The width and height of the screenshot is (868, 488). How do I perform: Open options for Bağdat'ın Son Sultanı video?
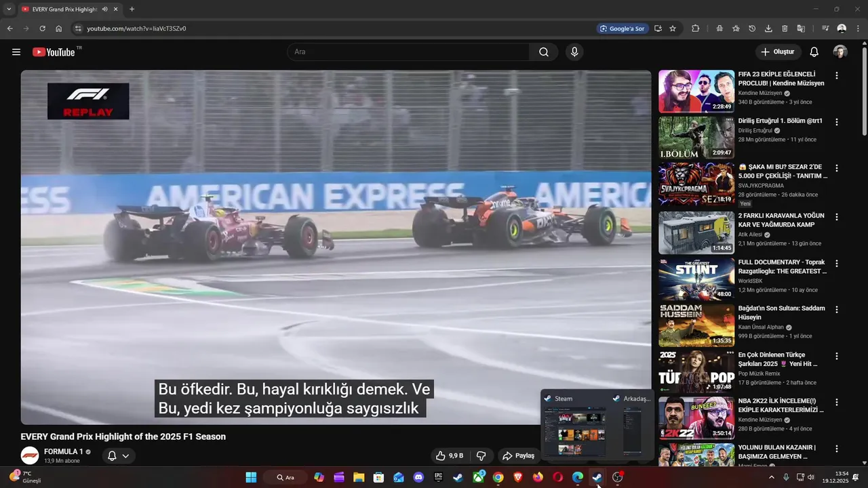pos(837,310)
